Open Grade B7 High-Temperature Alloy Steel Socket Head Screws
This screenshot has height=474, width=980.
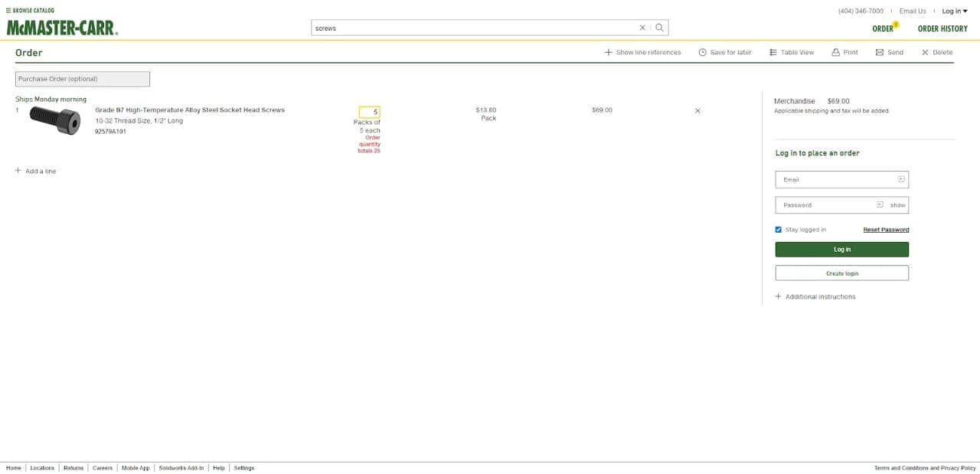pyautogui.click(x=190, y=110)
